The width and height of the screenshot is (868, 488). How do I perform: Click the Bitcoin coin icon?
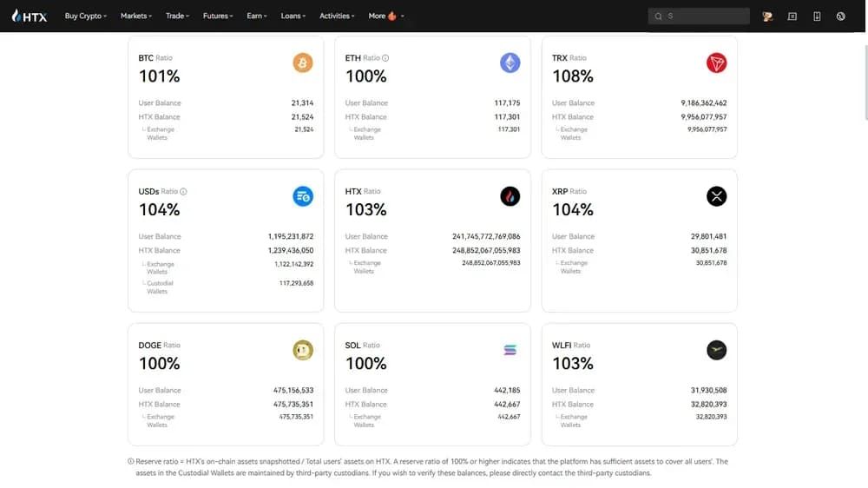[x=303, y=63]
